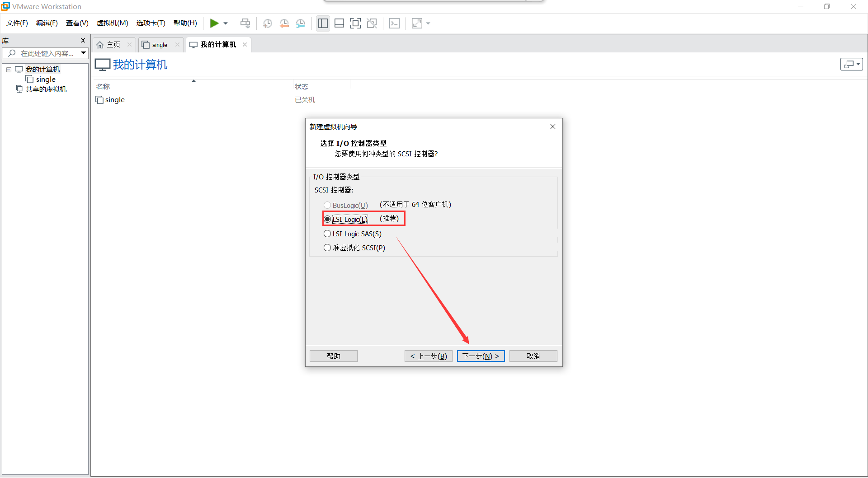This screenshot has height=478, width=868.
Task: Open the 帮助(H) menu
Action: tap(185, 23)
